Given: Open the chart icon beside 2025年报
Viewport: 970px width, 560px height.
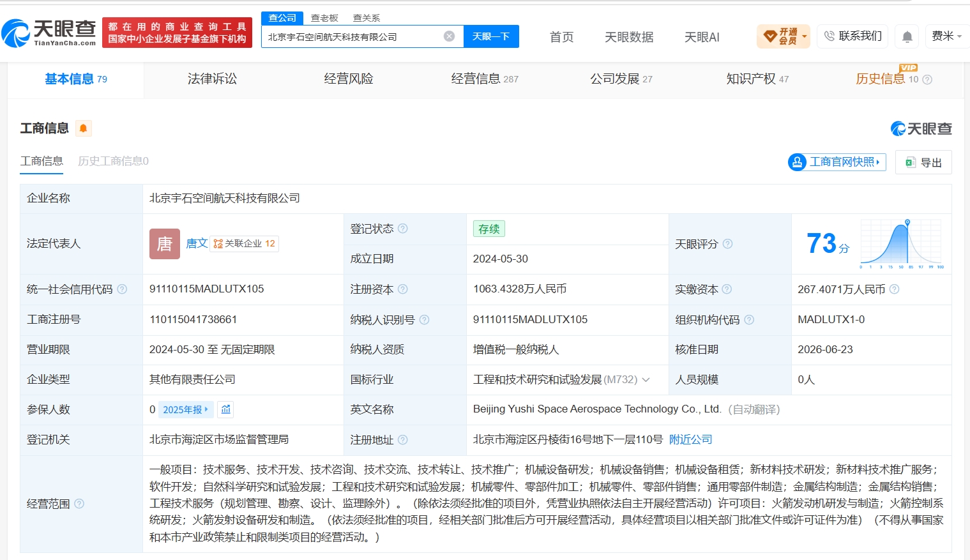Looking at the screenshot, I should (226, 409).
